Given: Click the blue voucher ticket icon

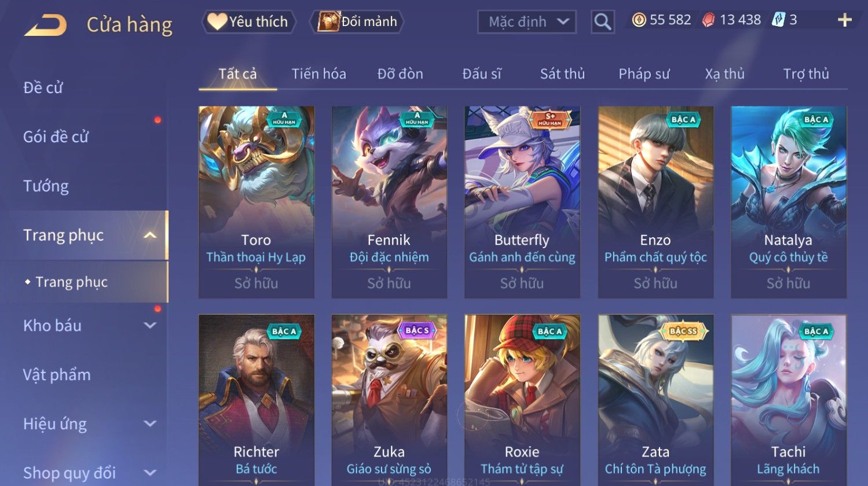Looking at the screenshot, I should tap(778, 20).
